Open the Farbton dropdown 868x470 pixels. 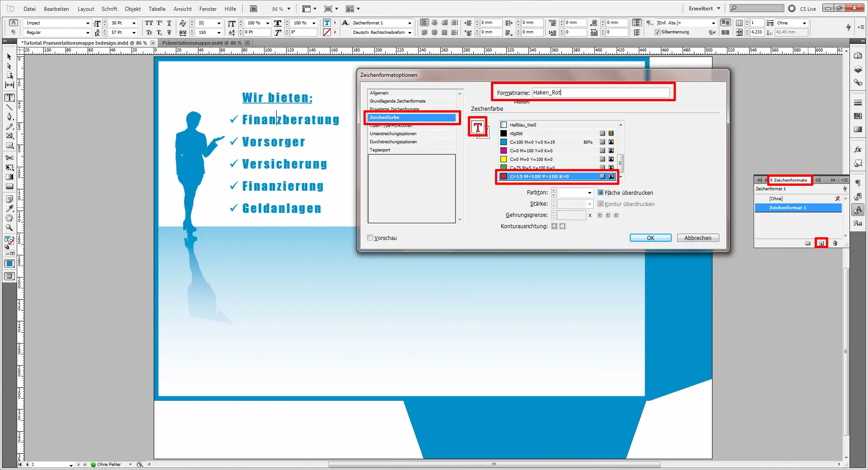(x=590, y=193)
